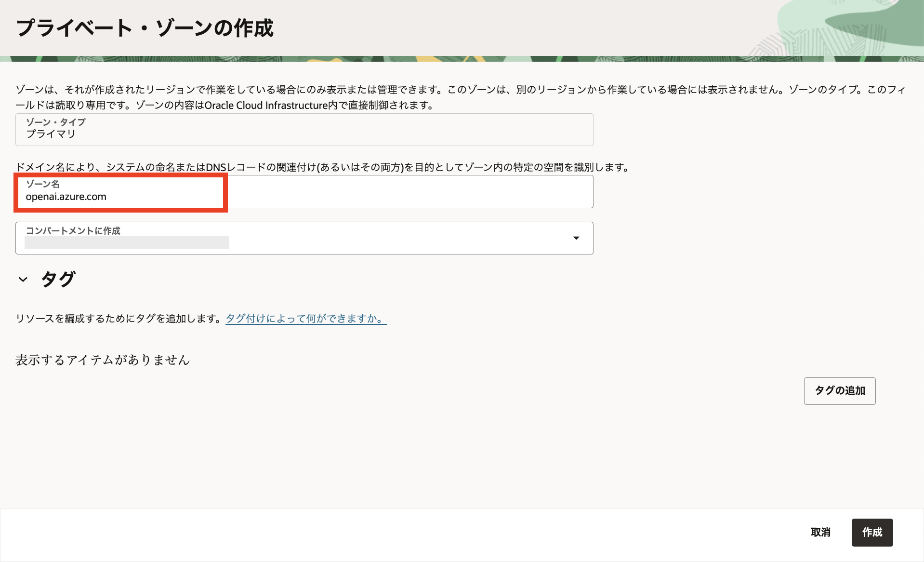Expand the compartment selection list

pyautogui.click(x=576, y=238)
